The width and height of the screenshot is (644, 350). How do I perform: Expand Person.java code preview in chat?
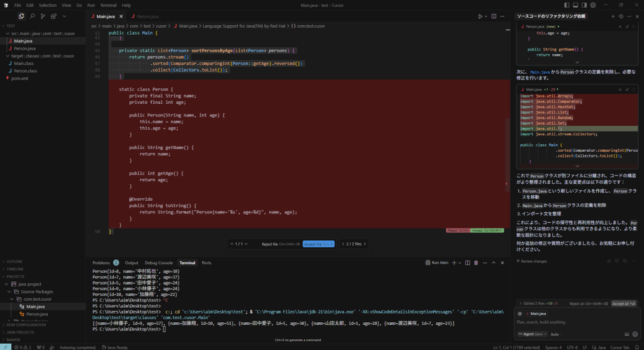point(577,62)
